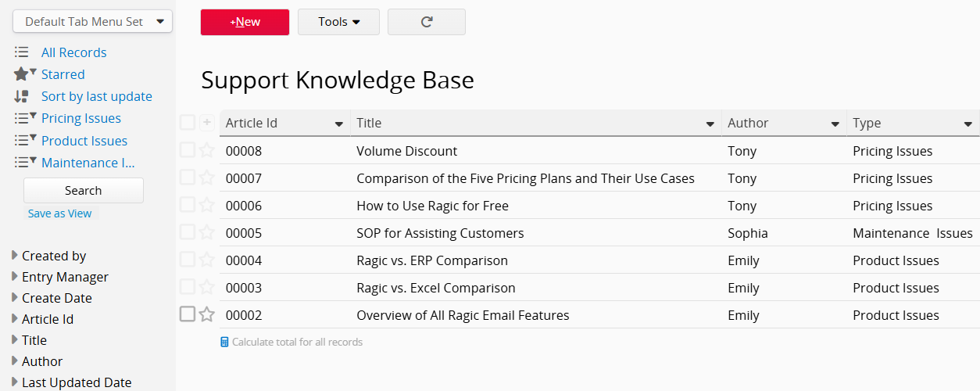Open the Tools menu
Screen dimensions: 980x391
338,22
